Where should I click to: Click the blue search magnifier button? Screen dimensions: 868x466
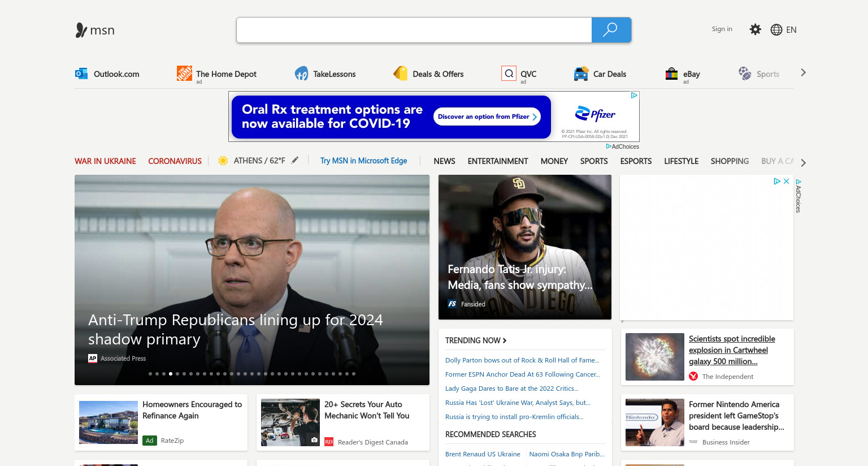coord(611,30)
